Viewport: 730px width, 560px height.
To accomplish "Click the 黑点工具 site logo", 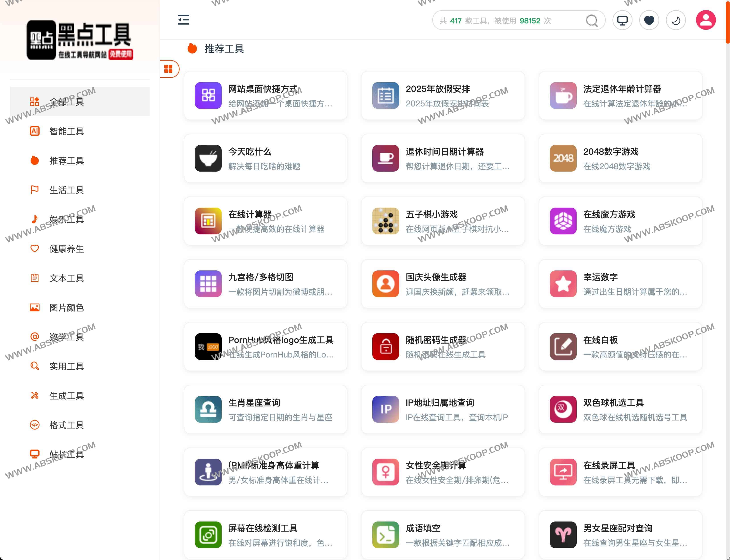I will pos(80,40).
